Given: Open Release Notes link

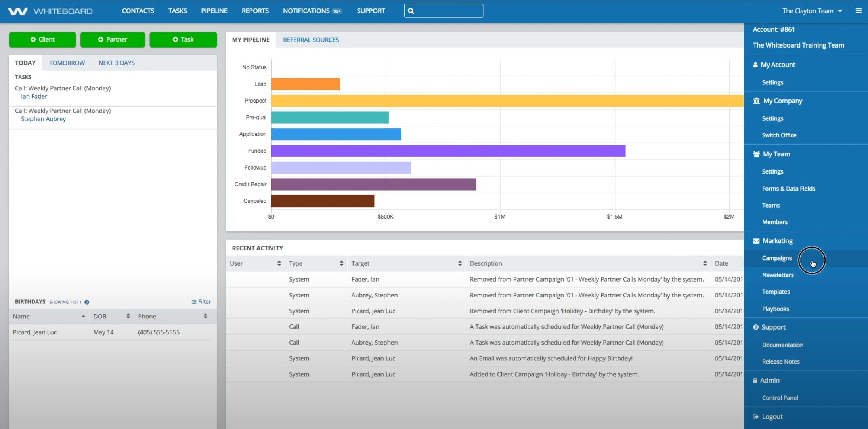Looking at the screenshot, I should click(x=780, y=362).
